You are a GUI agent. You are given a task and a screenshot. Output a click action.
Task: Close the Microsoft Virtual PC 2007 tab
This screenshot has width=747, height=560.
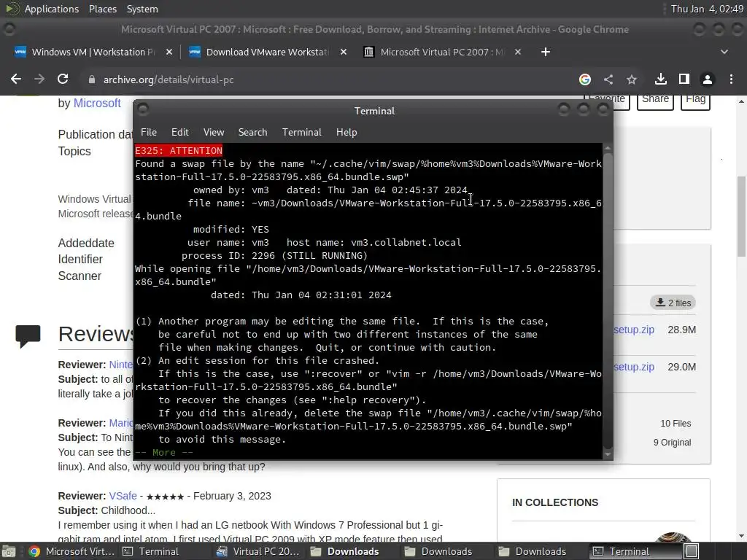point(518,52)
